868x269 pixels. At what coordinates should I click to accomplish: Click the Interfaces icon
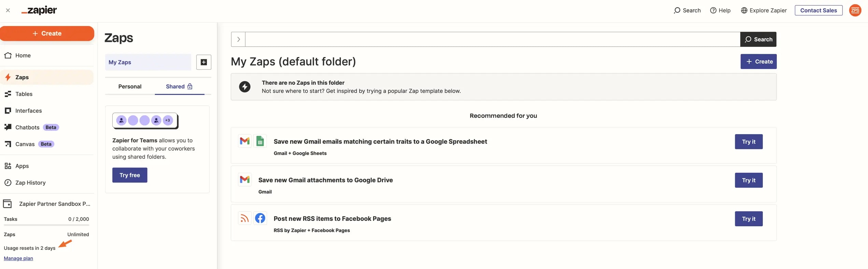(x=8, y=111)
